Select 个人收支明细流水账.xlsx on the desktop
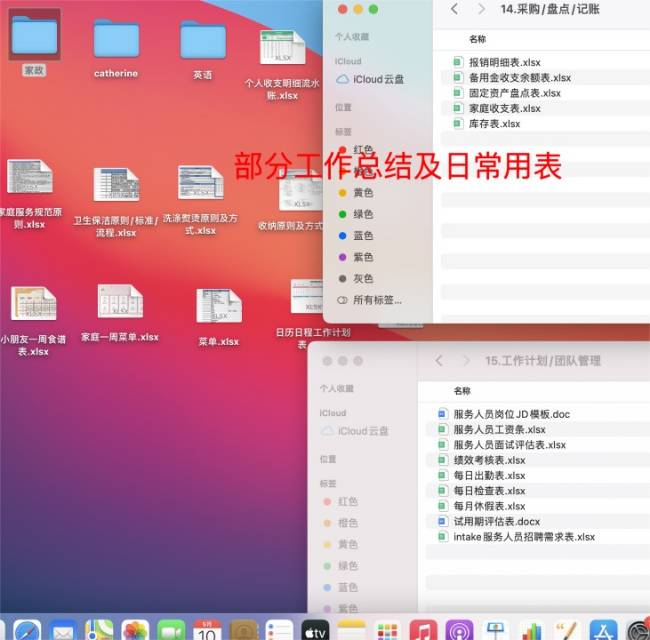Screen dimensions: 650x640 282,48
